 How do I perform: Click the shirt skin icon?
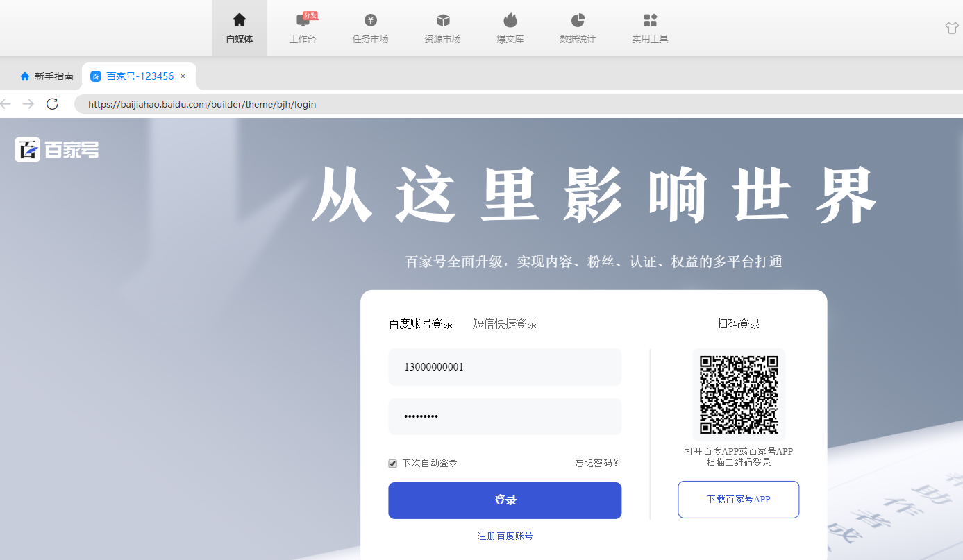click(x=951, y=28)
